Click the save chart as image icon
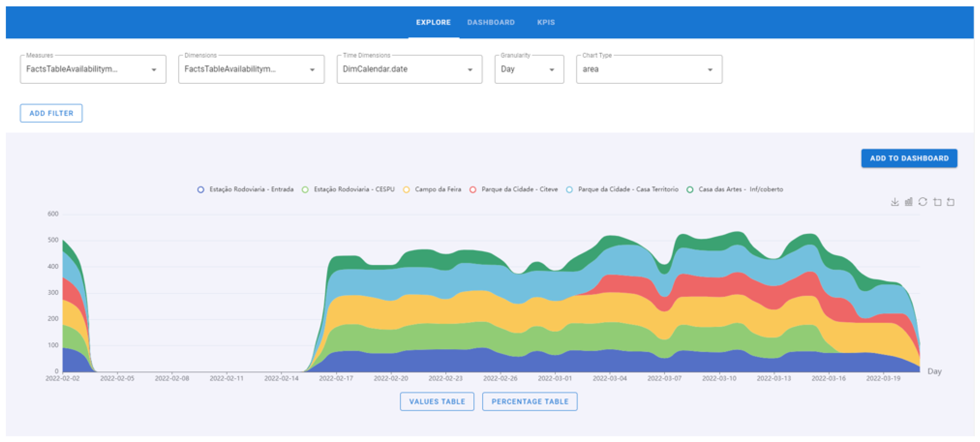This screenshot has width=980, height=442. point(894,202)
